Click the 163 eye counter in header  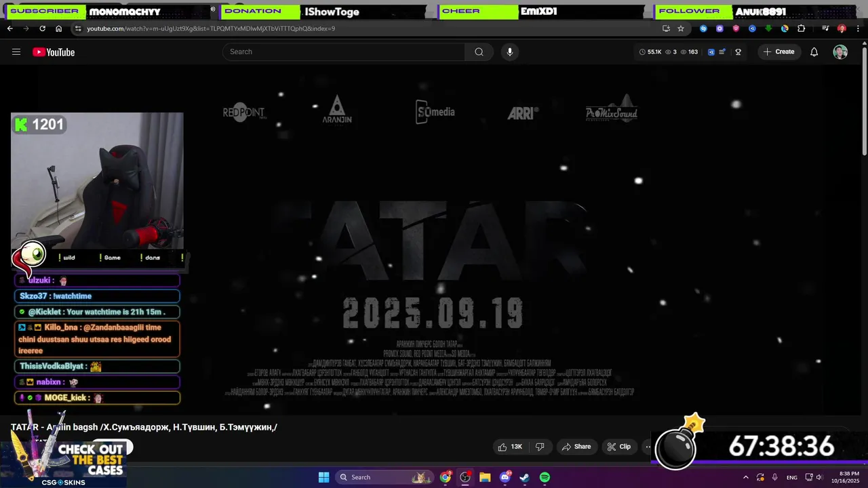coord(689,52)
